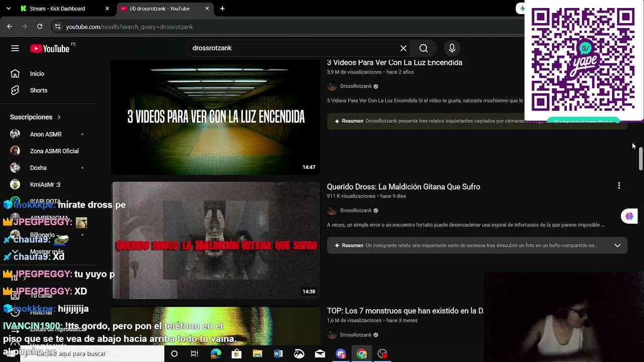Viewport: 644px width, 362px height.
Task: Go back in the browser
Action: click(x=10, y=27)
